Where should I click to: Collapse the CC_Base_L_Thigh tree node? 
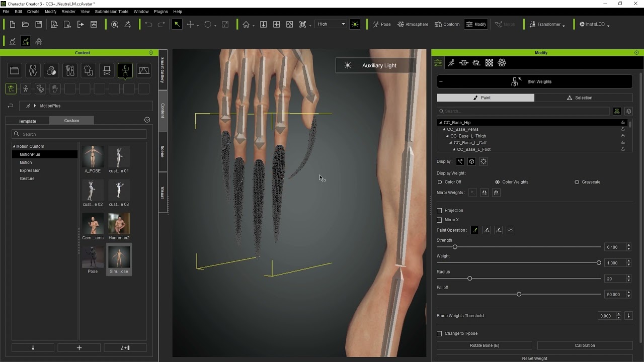[x=447, y=136]
